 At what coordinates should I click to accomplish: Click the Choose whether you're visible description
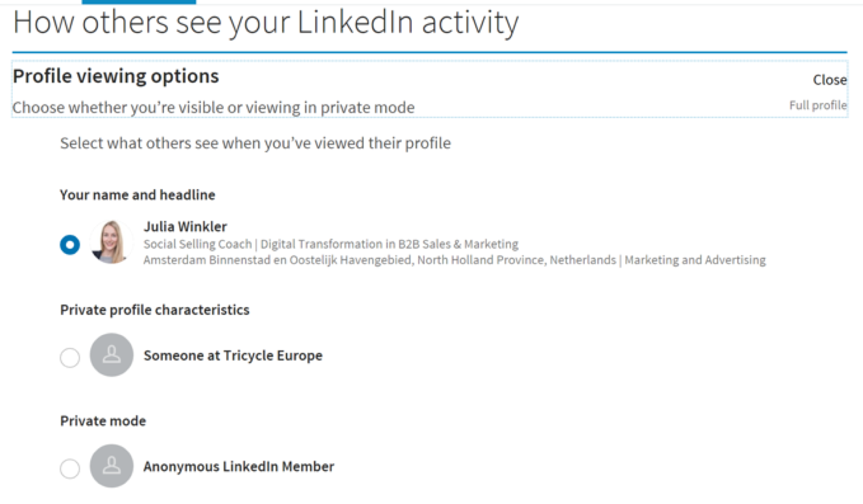click(213, 108)
